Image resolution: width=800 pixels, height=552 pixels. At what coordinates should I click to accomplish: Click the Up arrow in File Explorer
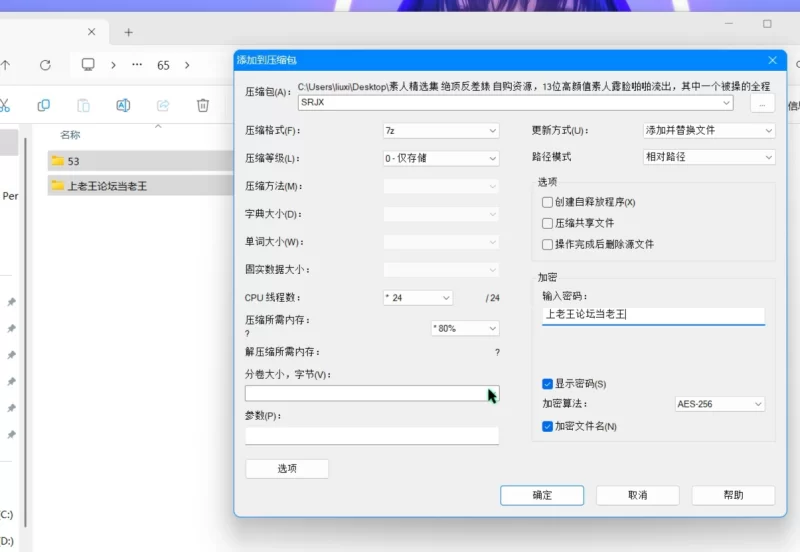click(6, 65)
